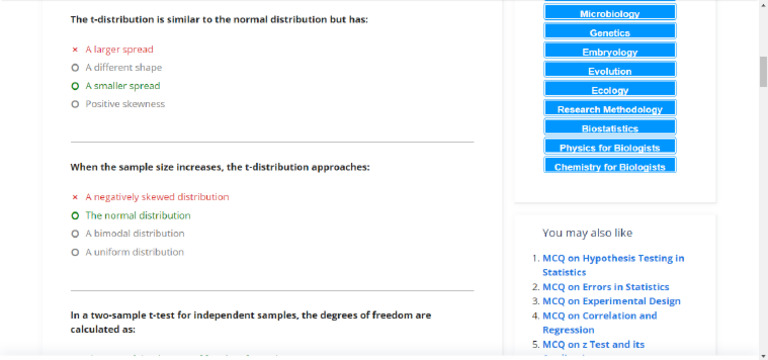The image size is (768, 360).
Task: Open the 'MCQ on Hypothesis Testing in Statistics' link
Action: (613, 265)
